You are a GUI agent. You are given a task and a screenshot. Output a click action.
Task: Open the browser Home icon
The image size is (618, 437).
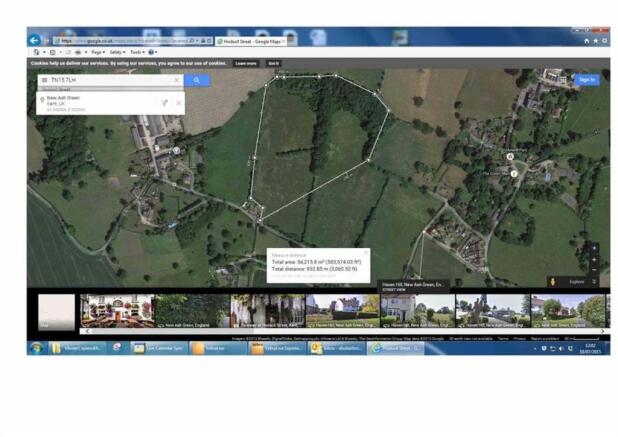point(586,41)
